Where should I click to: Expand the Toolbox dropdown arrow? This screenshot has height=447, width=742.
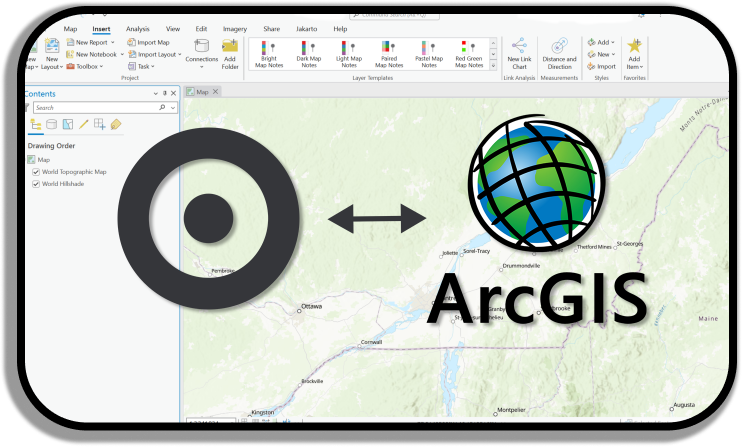(101, 67)
